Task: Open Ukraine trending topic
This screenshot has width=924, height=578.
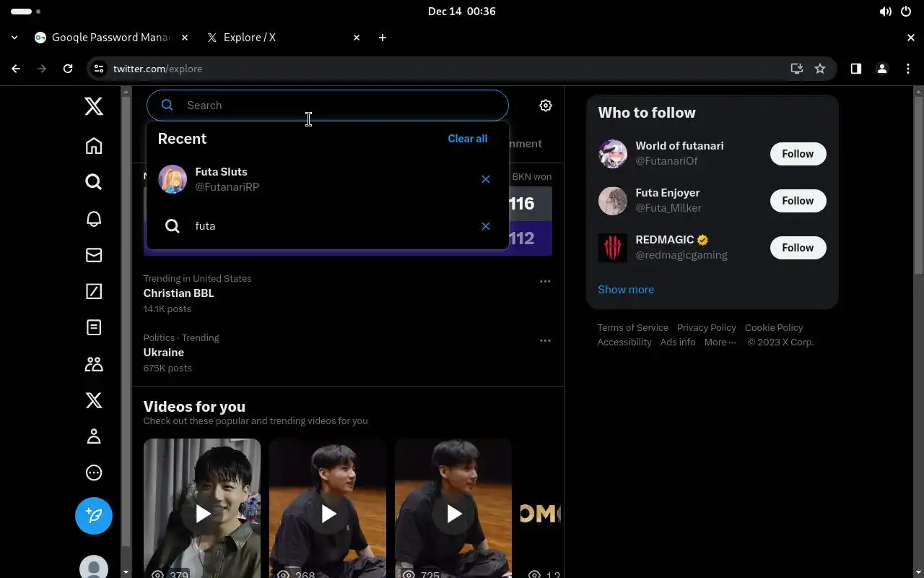Action: 164,353
